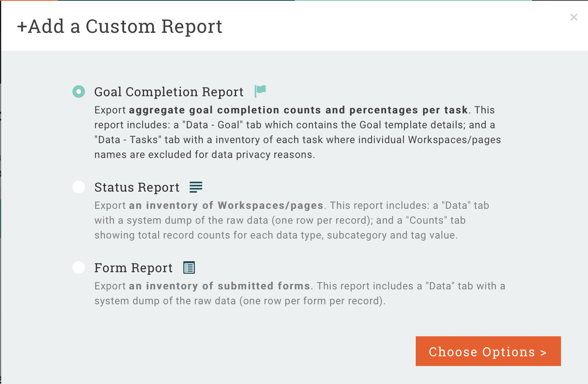Select the Status Report radio button
This screenshot has width=588, height=384.
(79, 187)
